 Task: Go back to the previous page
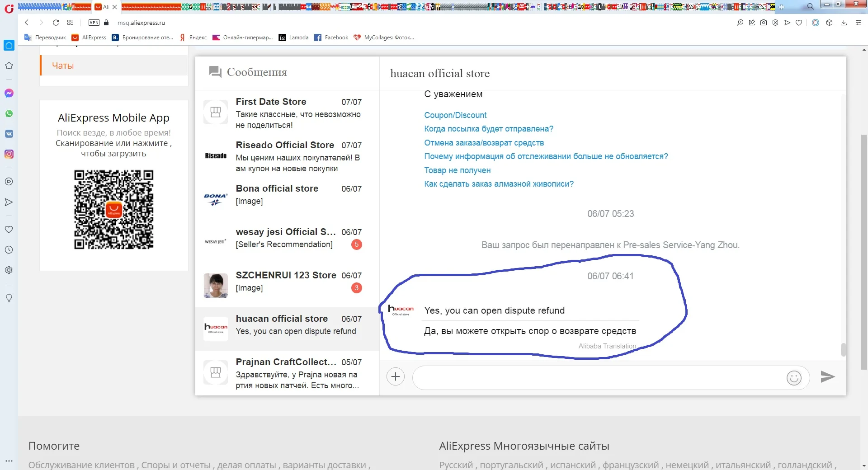coord(27,23)
